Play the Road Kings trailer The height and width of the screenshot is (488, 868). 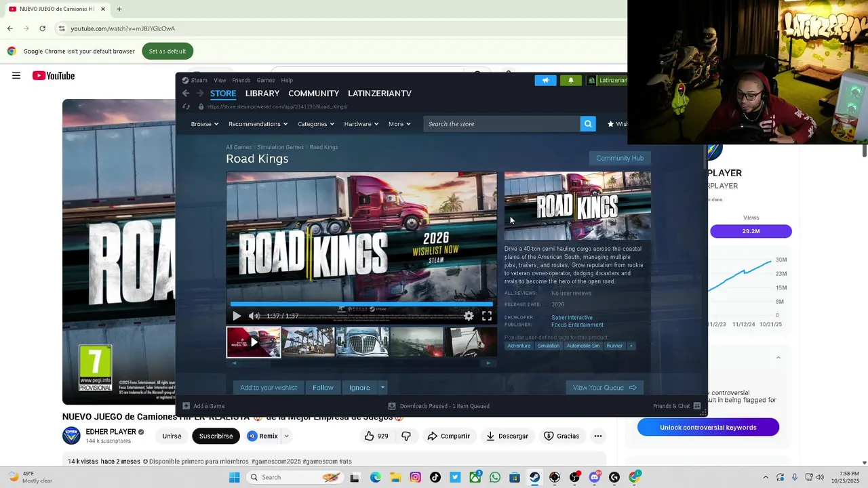236,316
